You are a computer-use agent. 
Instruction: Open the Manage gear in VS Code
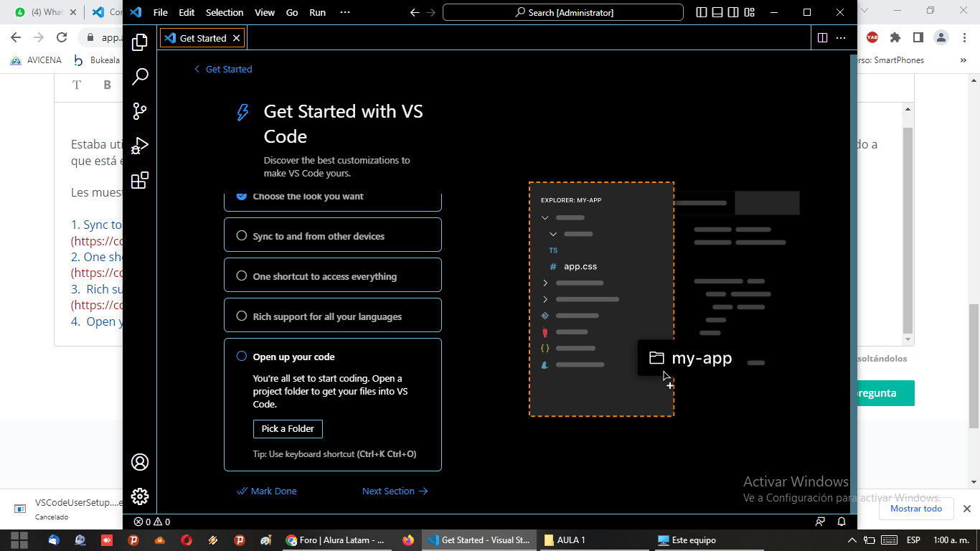(x=140, y=496)
